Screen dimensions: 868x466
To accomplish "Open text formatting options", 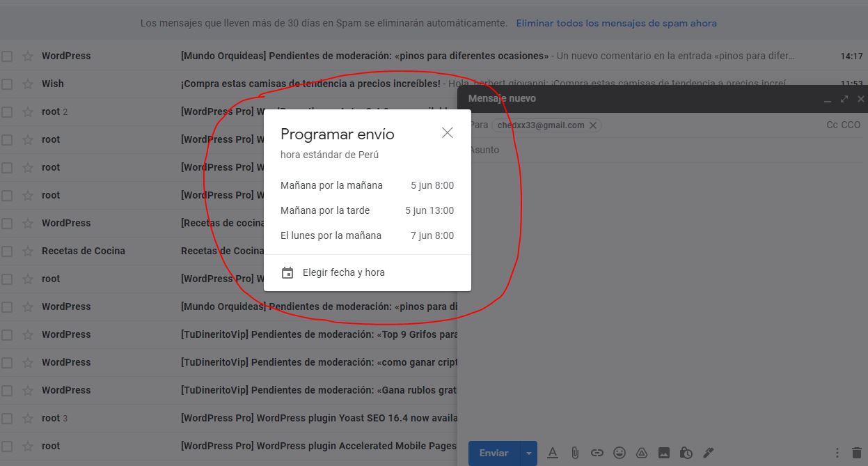I will [x=553, y=453].
